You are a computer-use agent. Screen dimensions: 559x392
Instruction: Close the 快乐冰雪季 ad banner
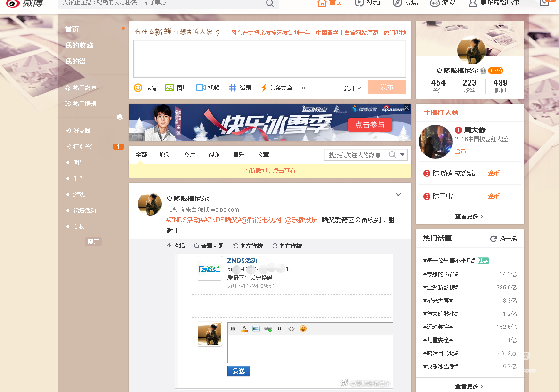tap(407, 108)
